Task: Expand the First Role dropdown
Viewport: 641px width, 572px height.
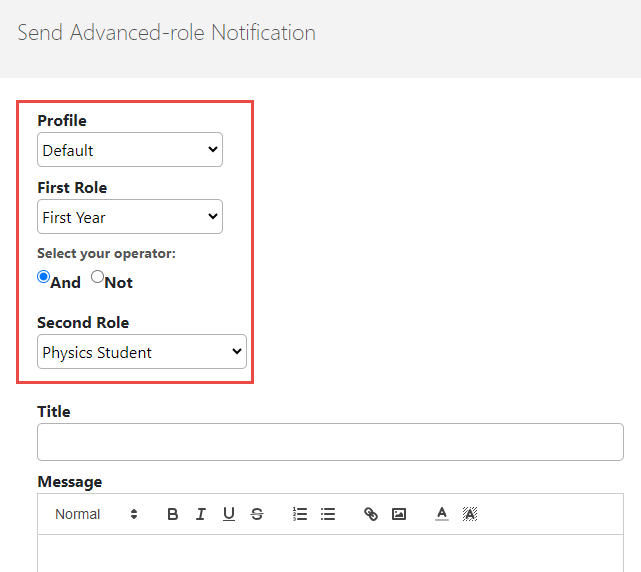Action: pos(130,217)
